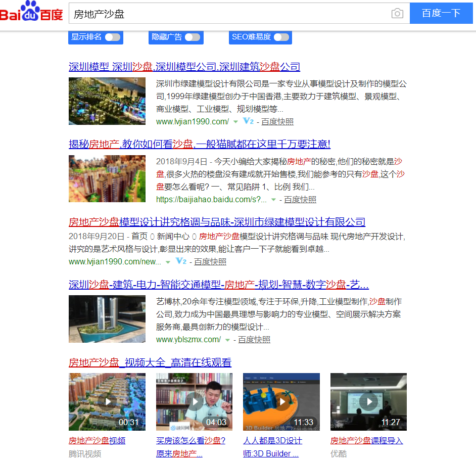Open thumbnail of 揭秘房地产 result
Screen dimensions: 476x460
(x=107, y=179)
